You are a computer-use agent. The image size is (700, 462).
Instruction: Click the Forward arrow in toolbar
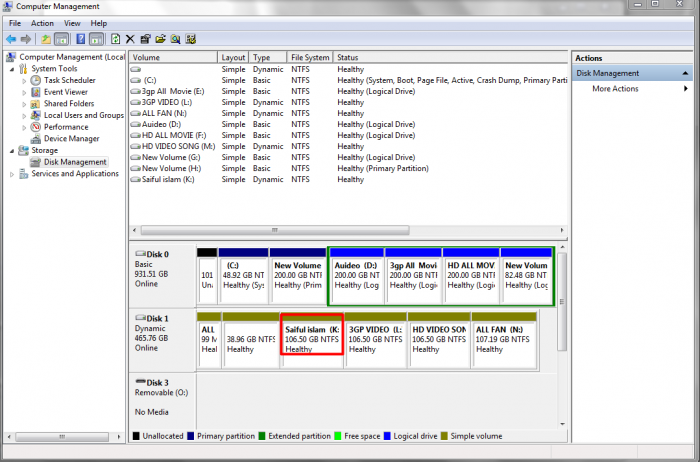point(26,39)
